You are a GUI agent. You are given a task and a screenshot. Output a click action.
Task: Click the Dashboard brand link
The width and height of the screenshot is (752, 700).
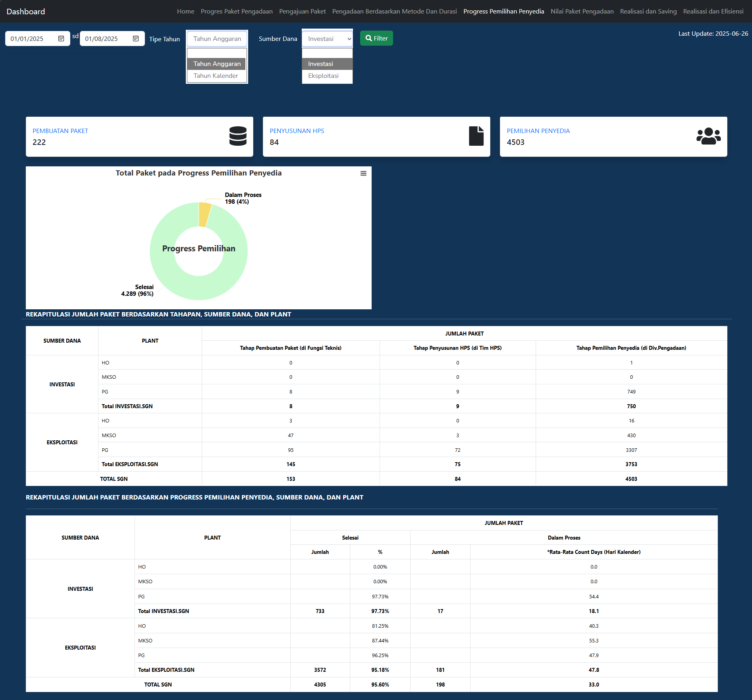26,12
